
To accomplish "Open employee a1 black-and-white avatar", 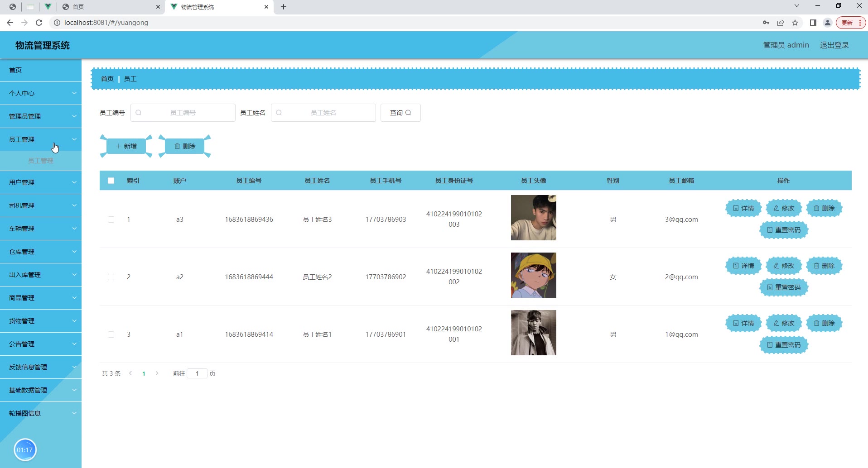I will coord(534,333).
